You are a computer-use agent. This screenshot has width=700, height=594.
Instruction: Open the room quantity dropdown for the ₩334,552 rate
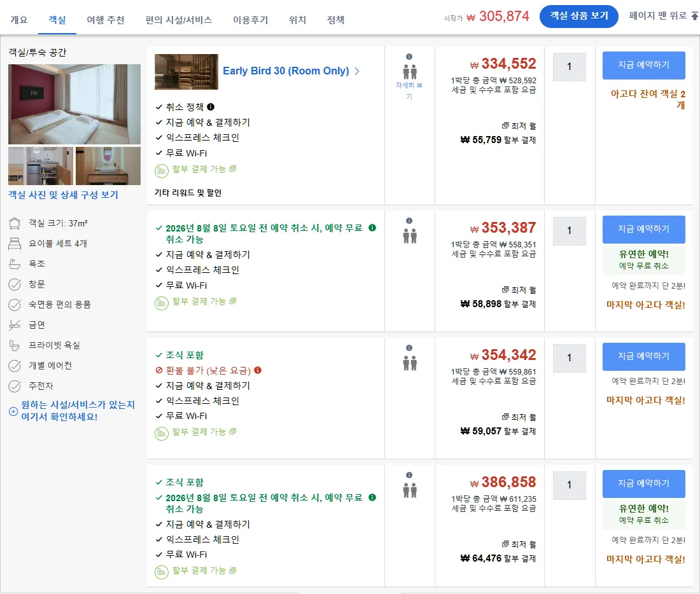point(569,67)
